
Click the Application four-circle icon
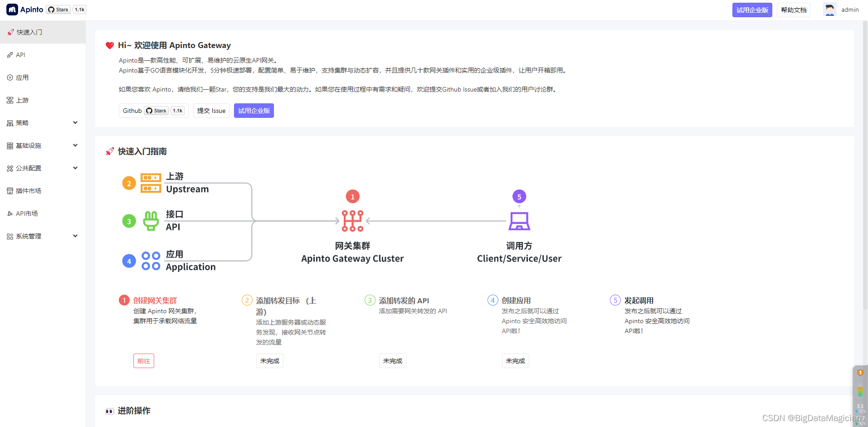pyautogui.click(x=151, y=261)
